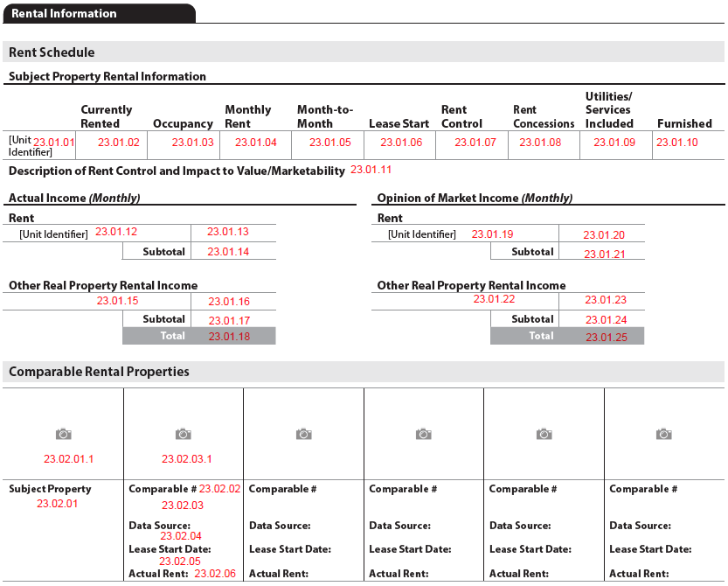Select market rent unit field 23.01.19
The height and width of the screenshot is (586, 728).
coord(493,234)
